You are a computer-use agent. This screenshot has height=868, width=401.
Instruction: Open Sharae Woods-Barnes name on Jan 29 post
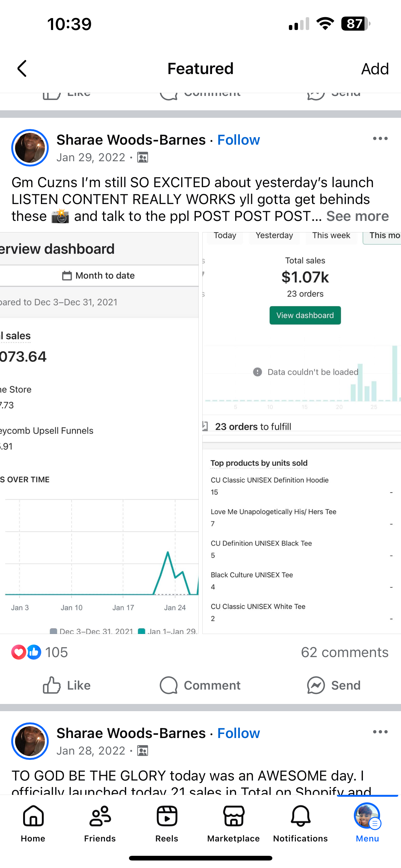[x=131, y=140]
